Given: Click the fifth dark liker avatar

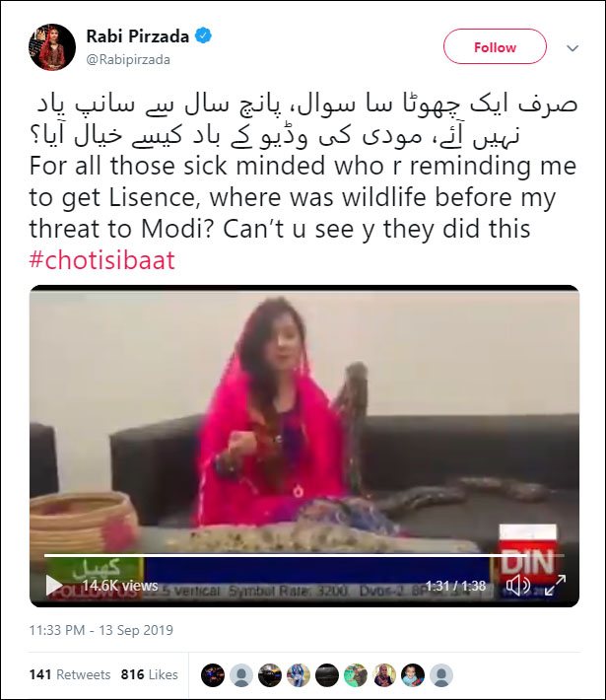Looking at the screenshot, I should click(x=327, y=675).
